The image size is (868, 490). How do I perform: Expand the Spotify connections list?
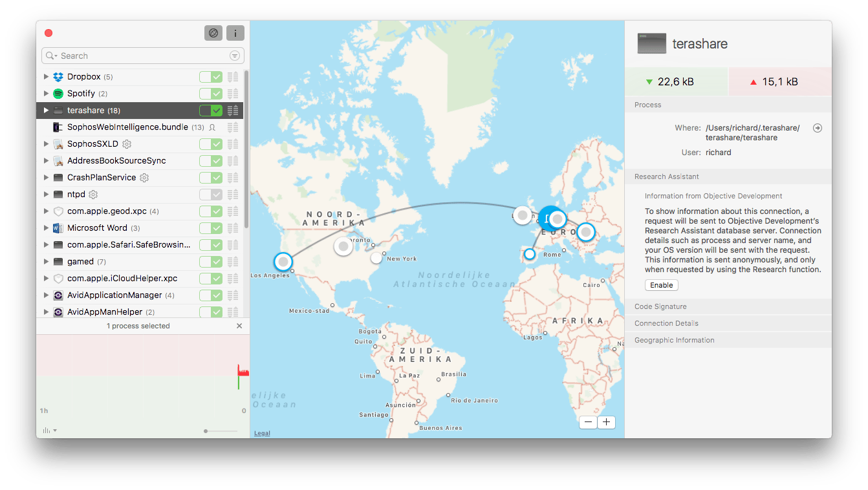pos(46,94)
